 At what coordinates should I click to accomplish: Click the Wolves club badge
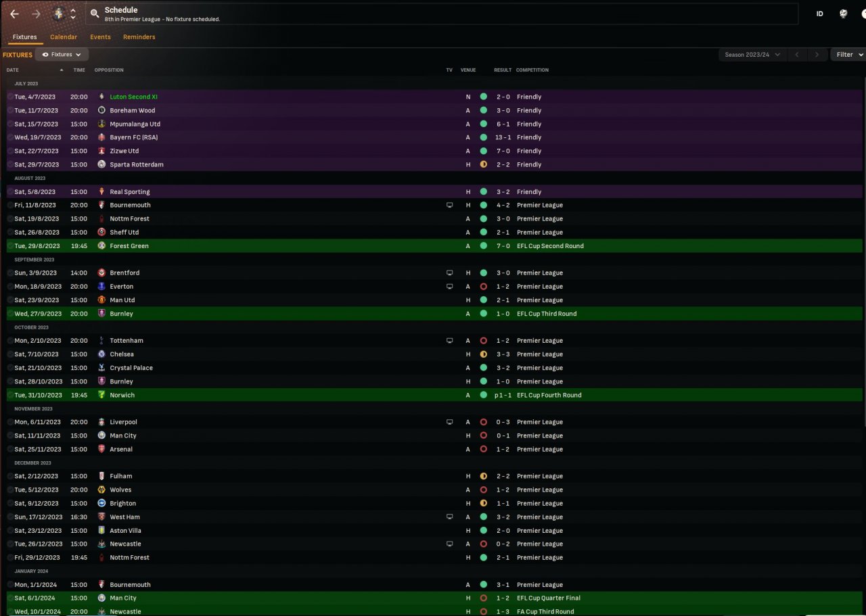click(101, 490)
